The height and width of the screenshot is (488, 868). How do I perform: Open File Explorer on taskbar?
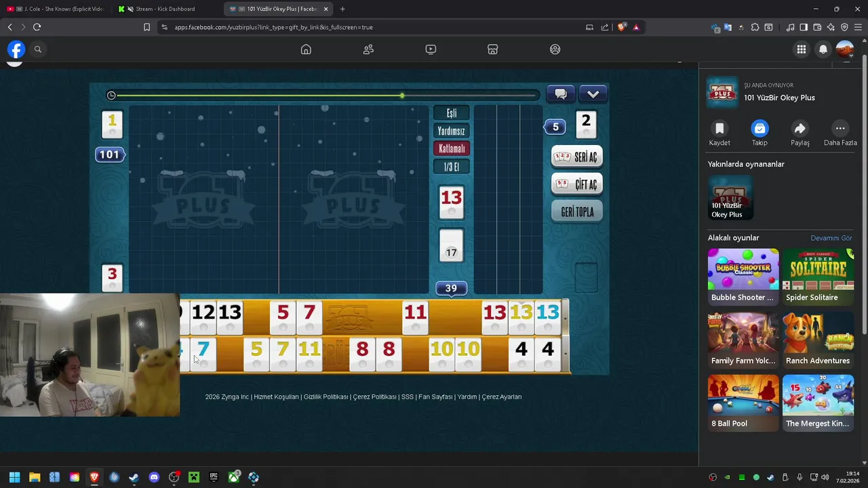(35, 477)
